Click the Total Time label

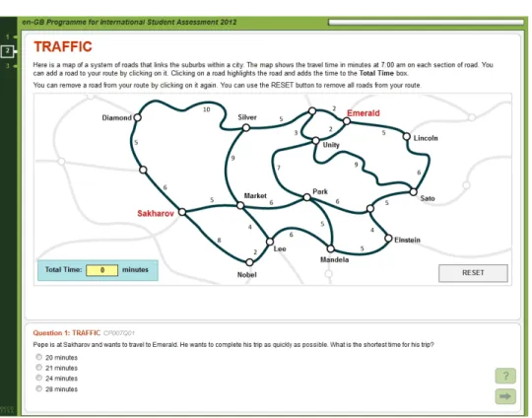(64, 269)
